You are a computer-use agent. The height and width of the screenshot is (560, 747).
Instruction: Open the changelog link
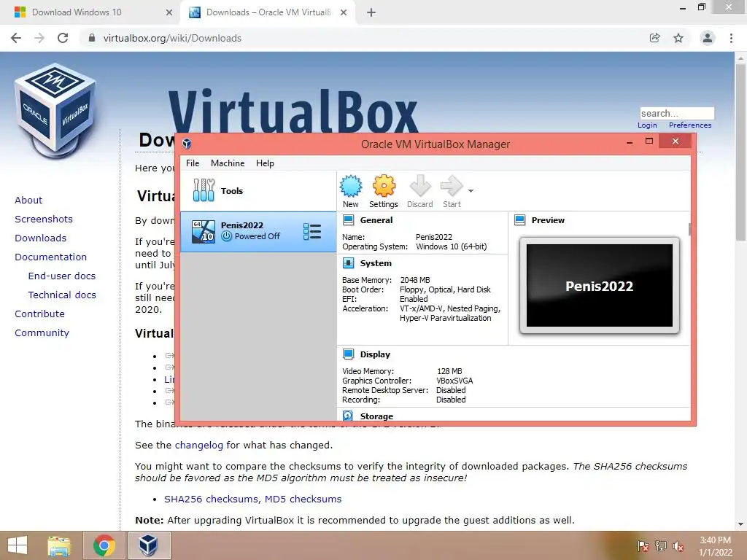(198, 446)
